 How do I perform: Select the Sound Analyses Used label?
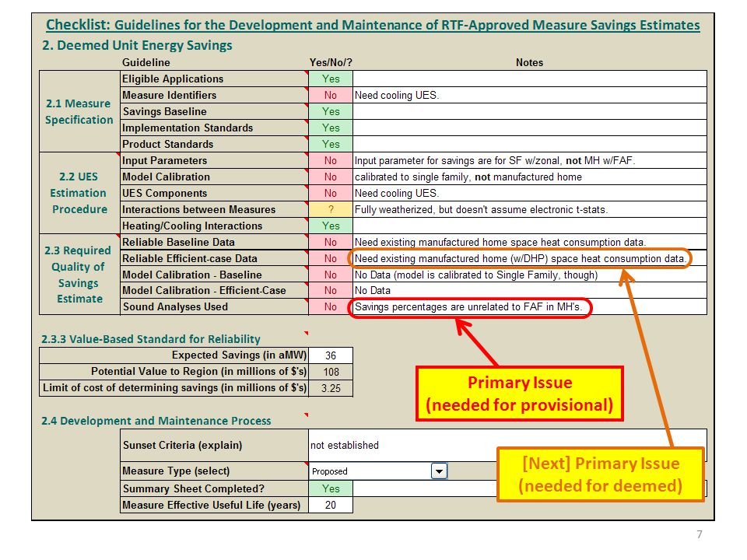point(214,307)
